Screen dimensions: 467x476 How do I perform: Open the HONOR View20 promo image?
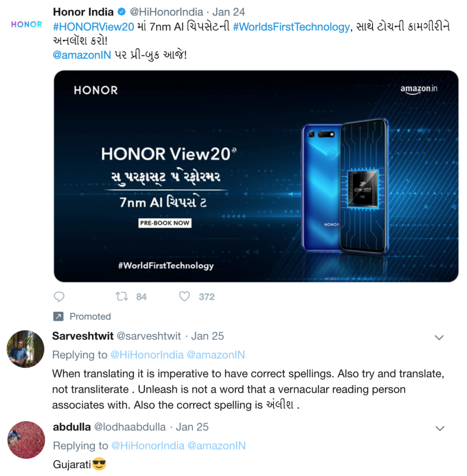[x=256, y=176]
